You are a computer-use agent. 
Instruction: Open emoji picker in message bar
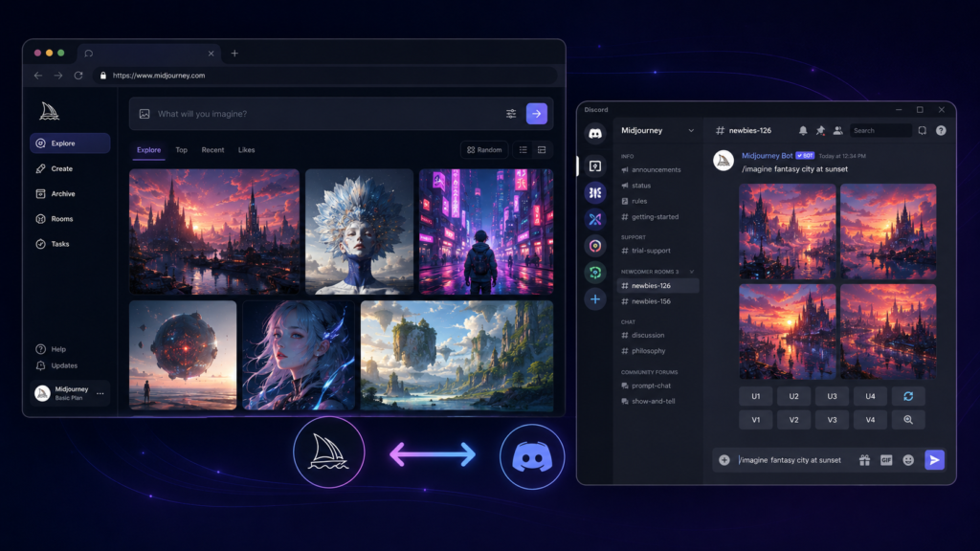[x=908, y=460]
